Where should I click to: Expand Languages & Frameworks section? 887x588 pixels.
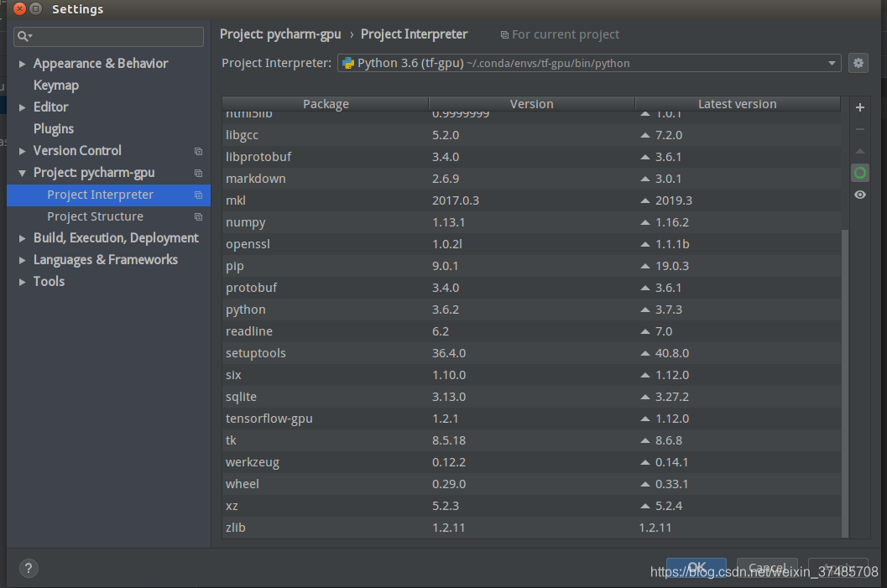coord(22,260)
